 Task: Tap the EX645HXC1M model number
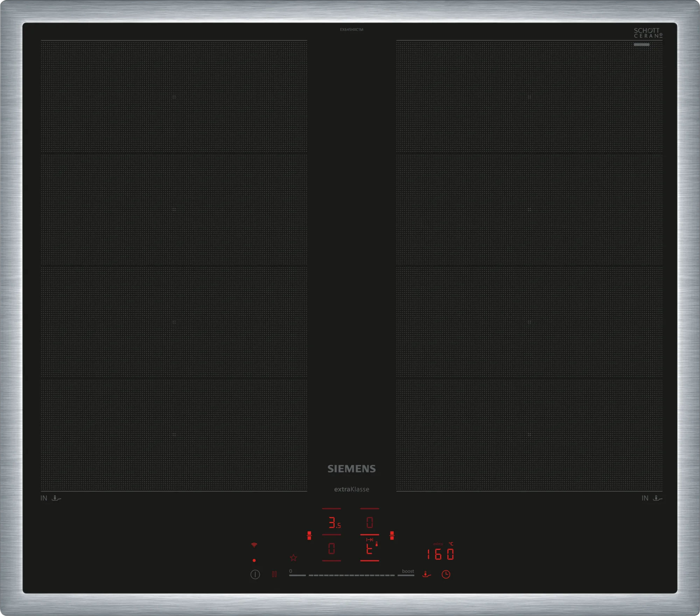(x=351, y=30)
